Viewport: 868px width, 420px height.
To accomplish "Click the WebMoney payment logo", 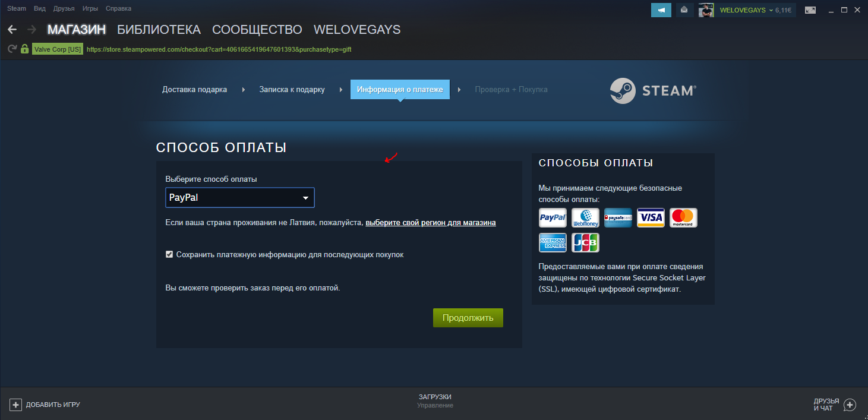I will pyautogui.click(x=585, y=218).
